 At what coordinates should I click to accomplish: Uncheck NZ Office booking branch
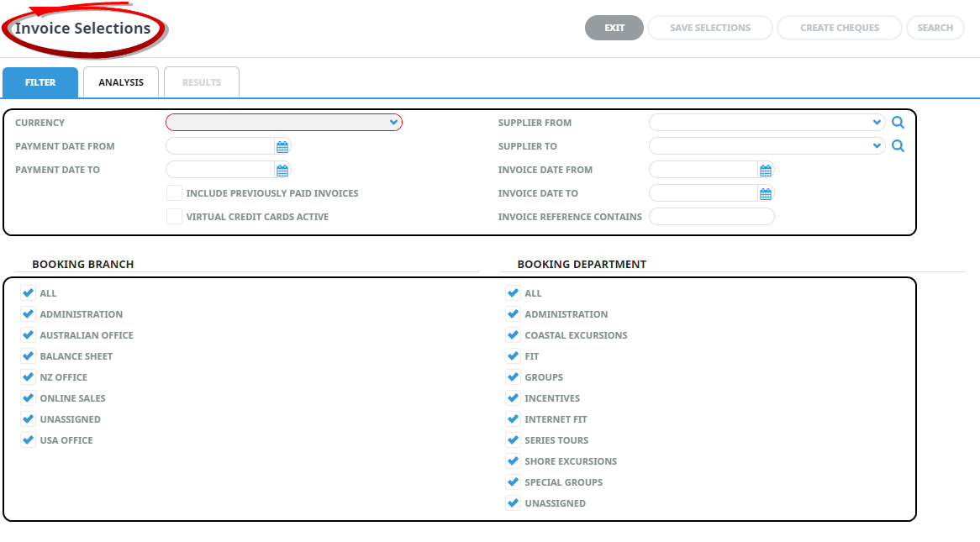click(29, 377)
